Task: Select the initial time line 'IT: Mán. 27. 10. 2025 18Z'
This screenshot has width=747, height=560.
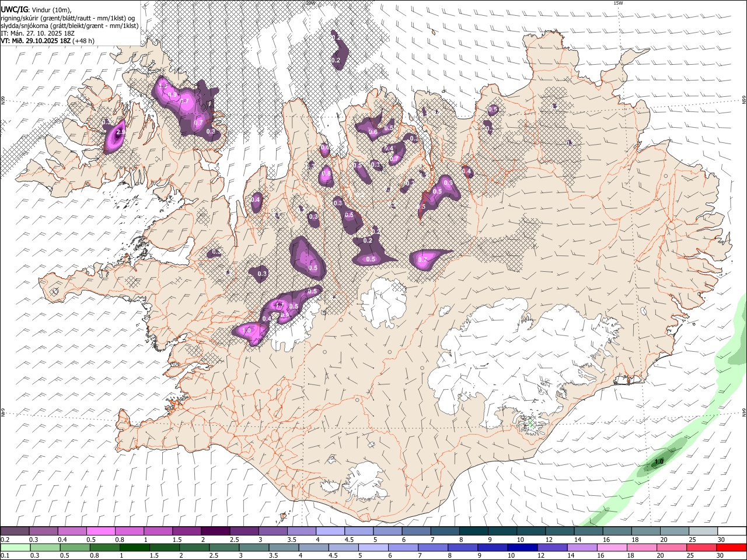Action: [38, 33]
